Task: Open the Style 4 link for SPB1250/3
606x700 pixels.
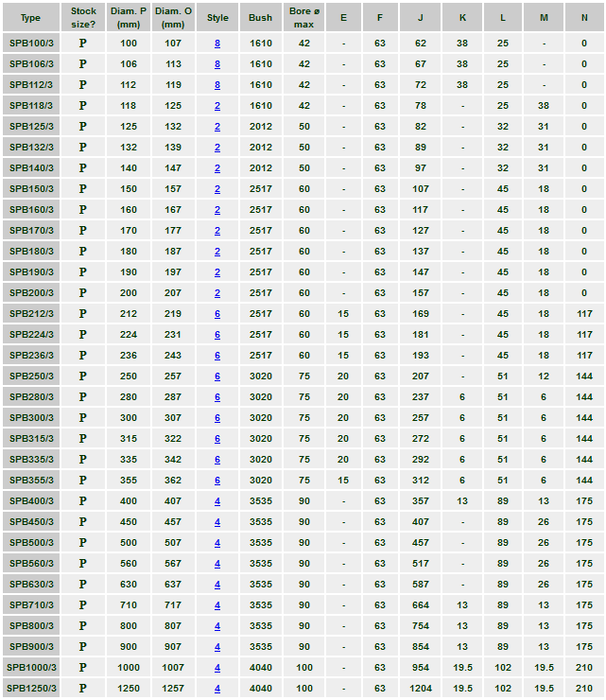Action: (x=217, y=689)
